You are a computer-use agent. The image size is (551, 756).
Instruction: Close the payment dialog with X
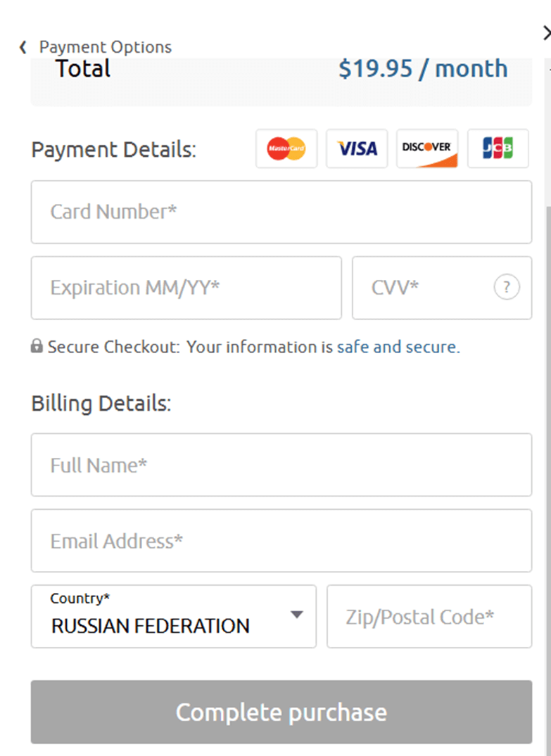547,32
